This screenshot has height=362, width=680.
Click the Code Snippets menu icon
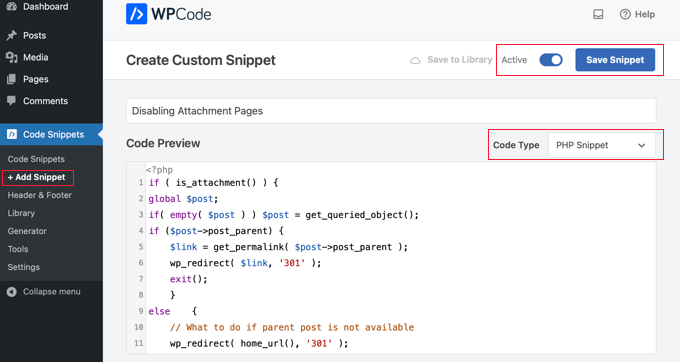[x=12, y=134]
